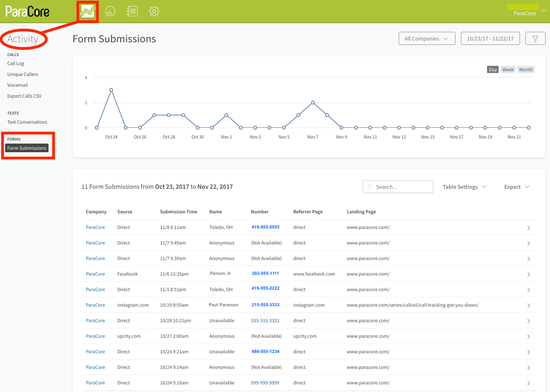Click landing page call-tracking-got-you-down URL
The width and height of the screenshot is (550, 392).
[x=412, y=305]
